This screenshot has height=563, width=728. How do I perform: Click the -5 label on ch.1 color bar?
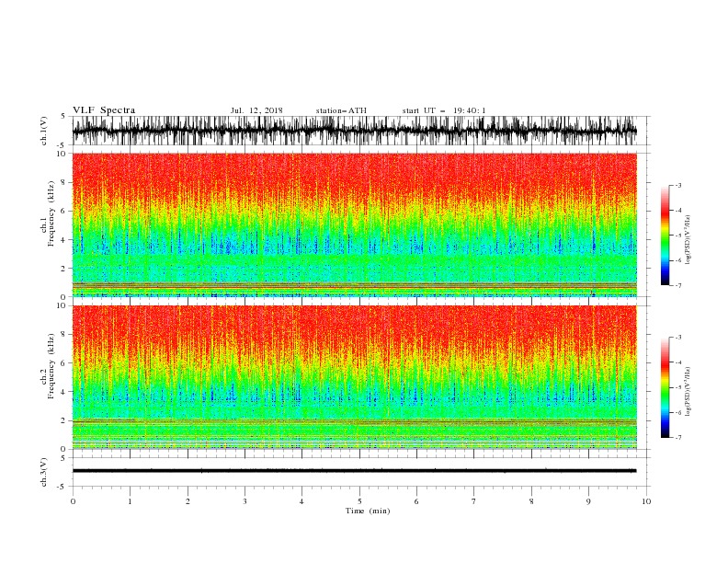(678, 236)
